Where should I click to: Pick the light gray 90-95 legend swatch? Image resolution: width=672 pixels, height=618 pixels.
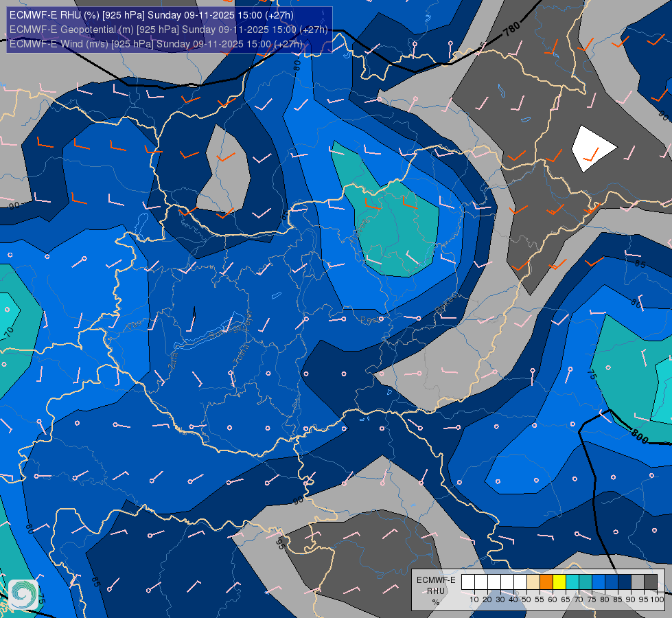click(x=638, y=582)
